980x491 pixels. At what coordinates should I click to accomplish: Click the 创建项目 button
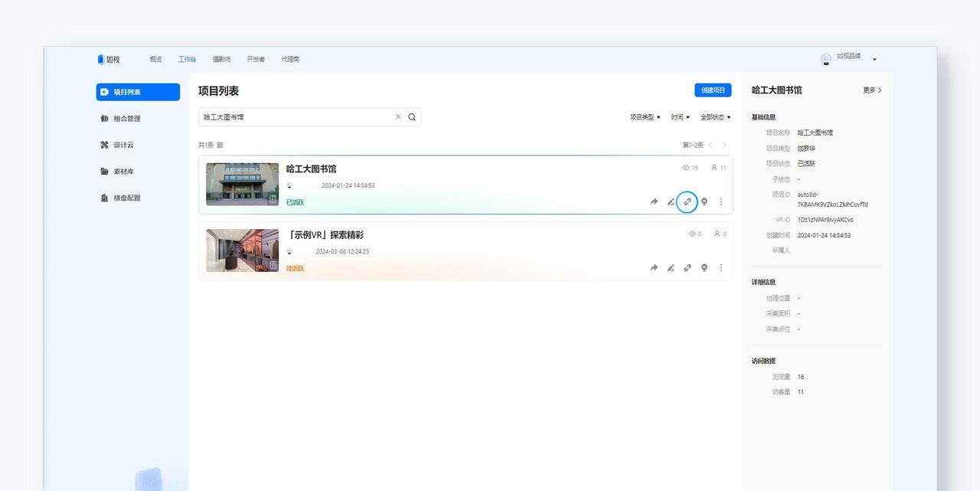713,90
